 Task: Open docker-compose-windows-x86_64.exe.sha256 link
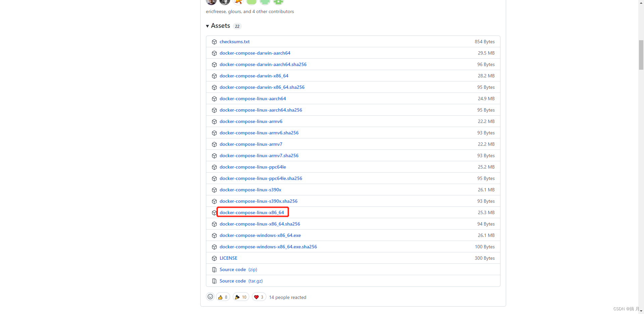[x=268, y=247]
